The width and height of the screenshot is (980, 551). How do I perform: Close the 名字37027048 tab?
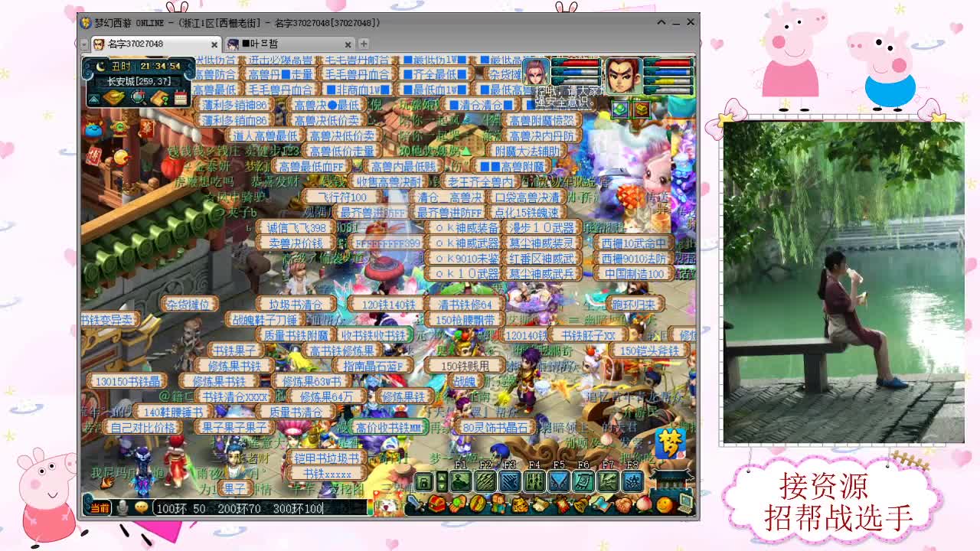click(215, 44)
